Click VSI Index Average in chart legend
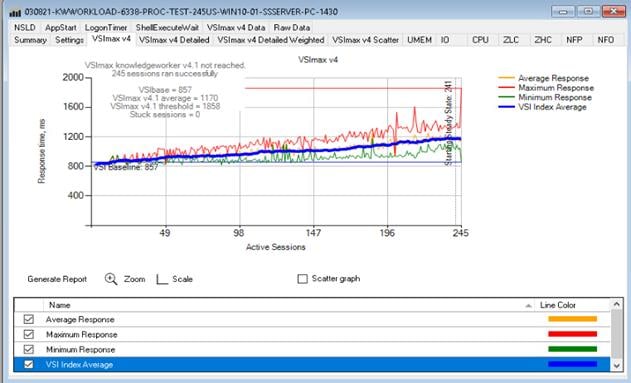The width and height of the screenshot is (631, 383). pyautogui.click(x=552, y=107)
